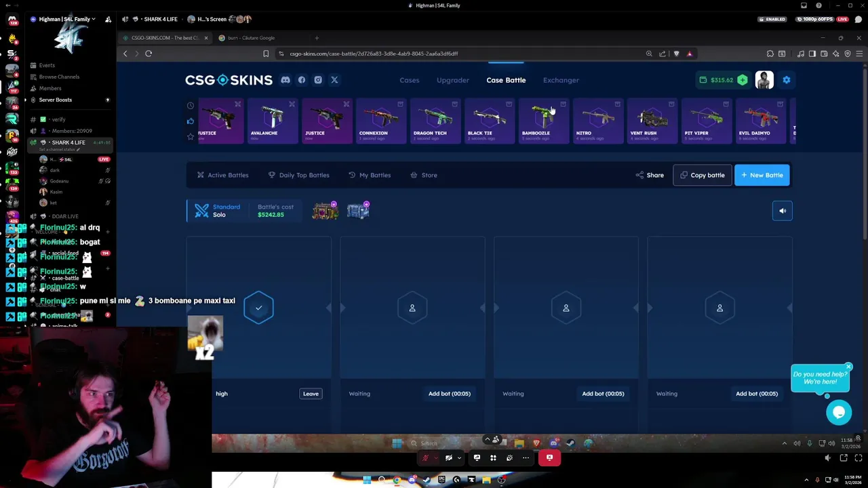Screen dimensions: 868x488
Task: Open the Cases page
Action: coord(410,80)
